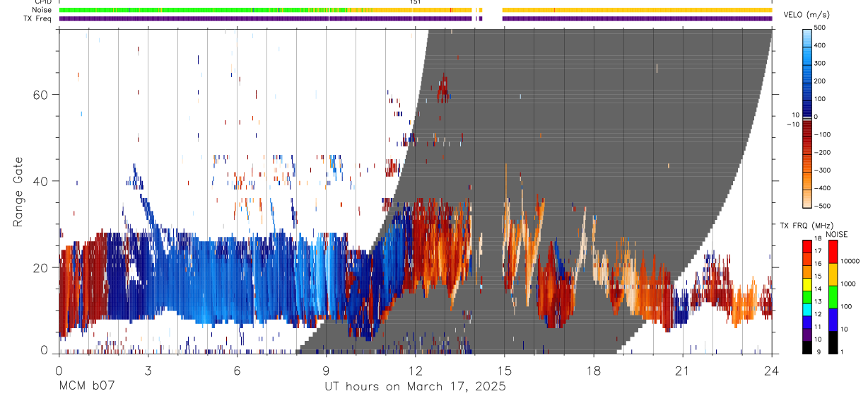
Task: Click the 24 hour axis label
Action: 771,370
